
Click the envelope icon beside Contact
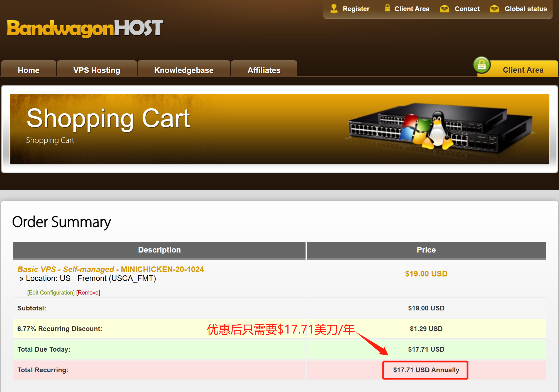point(444,9)
